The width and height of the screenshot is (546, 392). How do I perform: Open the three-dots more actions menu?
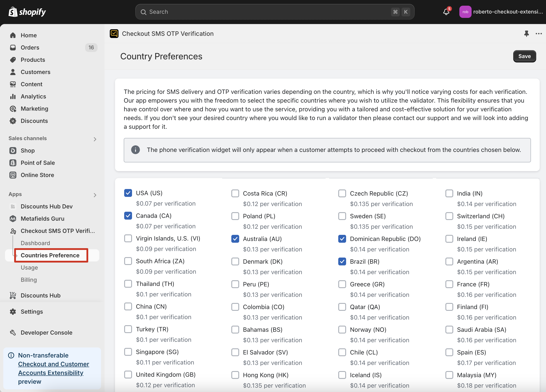(x=539, y=33)
